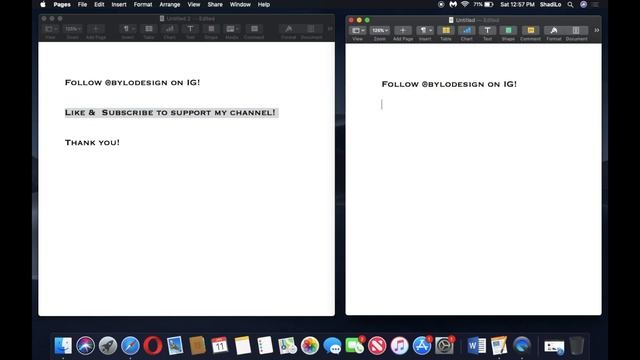This screenshot has width=640, height=360.
Task: Open the Help menu
Action: 264,4
